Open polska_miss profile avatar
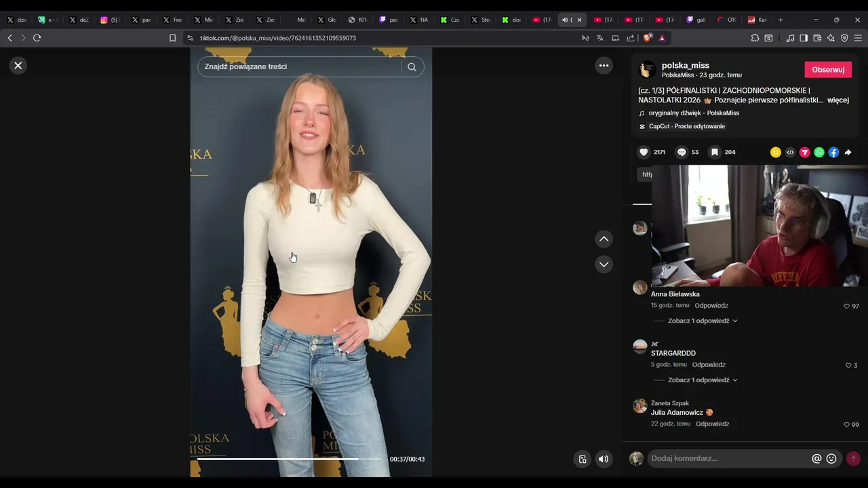 [x=648, y=70]
